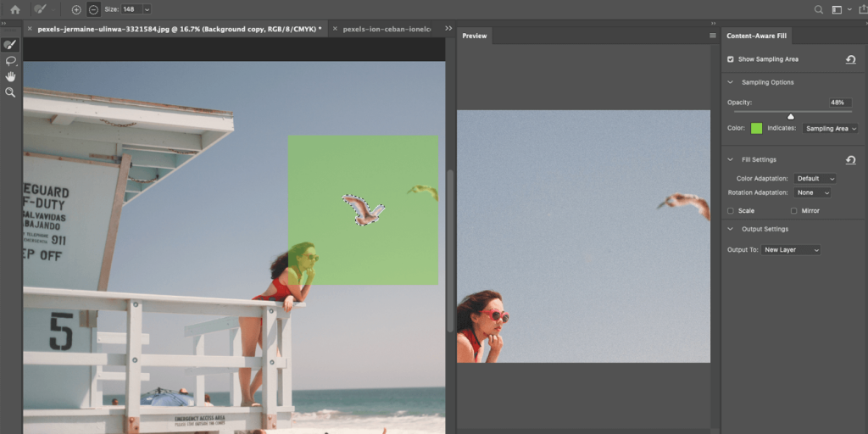Go to the Home screen icon
This screenshot has height=434, width=868.
point(15,9)
